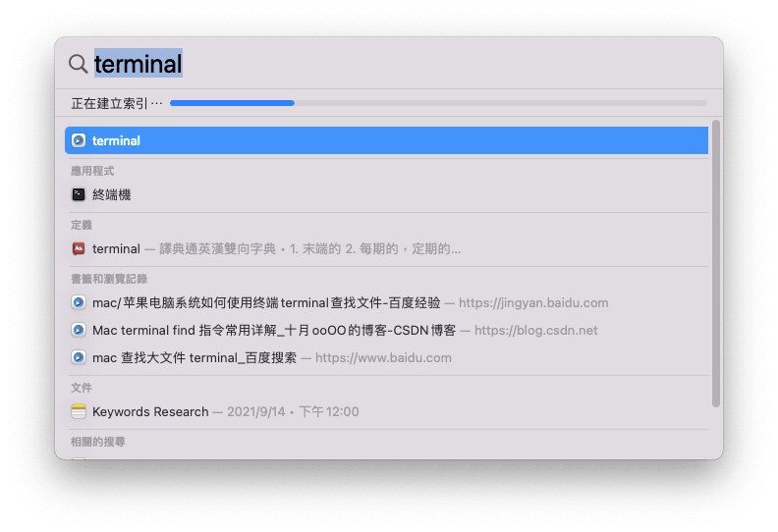Open the CSDN Mac terminal find result
Viewport: 778px width, 532px height.
click(386, 330)
